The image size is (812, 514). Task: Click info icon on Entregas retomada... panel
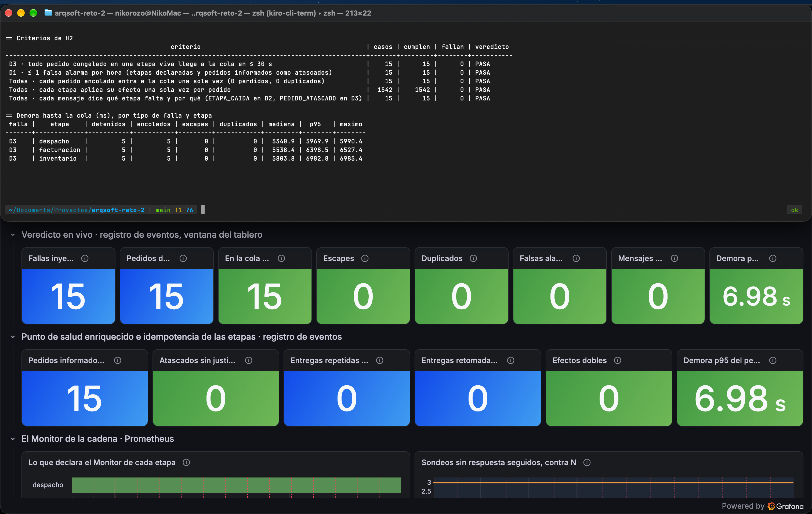(x=511, y=361)
